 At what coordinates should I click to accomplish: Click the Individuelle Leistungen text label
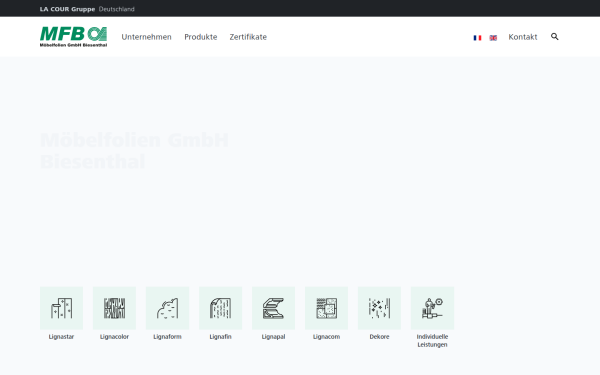[432, 341]
